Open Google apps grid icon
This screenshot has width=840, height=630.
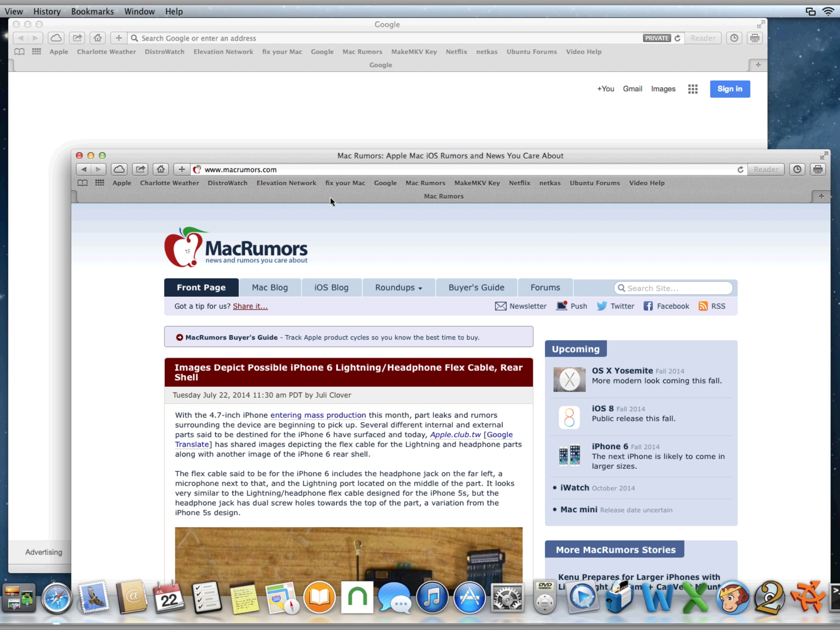pyautogui.click(x=693, y=89)
